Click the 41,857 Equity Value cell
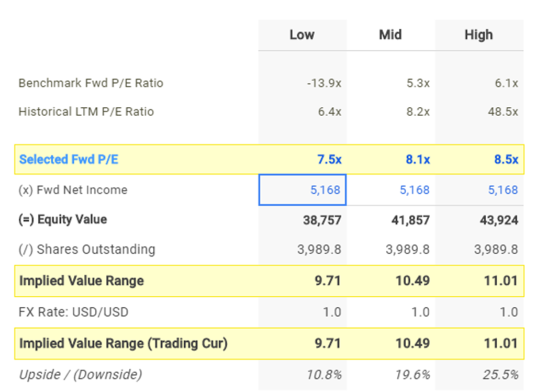The image size is (536, 392). point(410,220)
